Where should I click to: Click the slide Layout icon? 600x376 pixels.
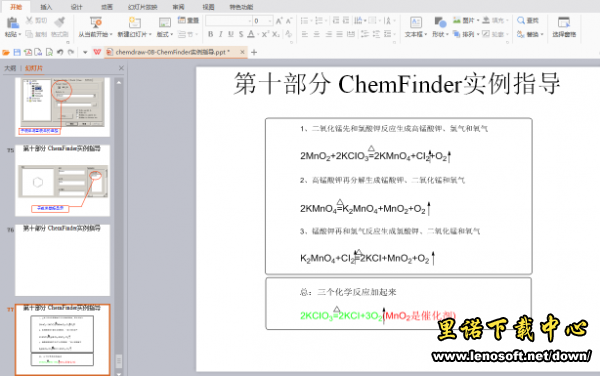pos(165,23)
